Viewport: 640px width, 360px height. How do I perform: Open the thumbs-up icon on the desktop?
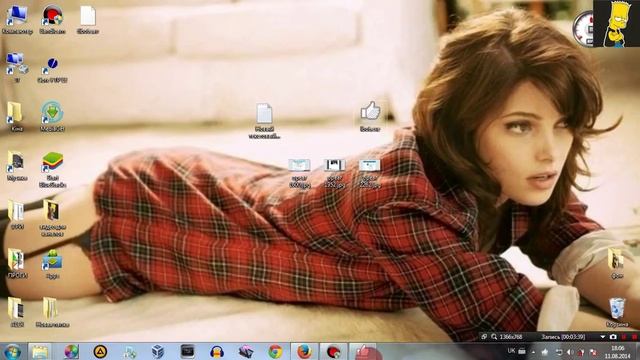tap(370, 116)
